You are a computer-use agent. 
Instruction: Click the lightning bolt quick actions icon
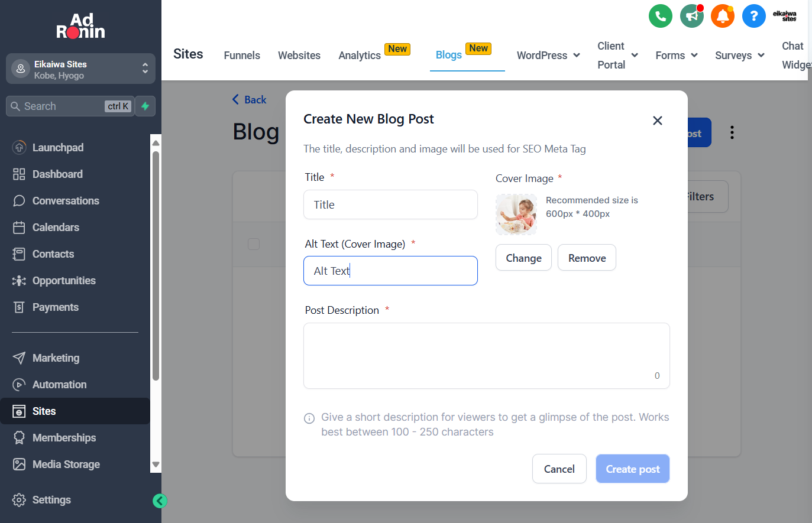(145, 106)
